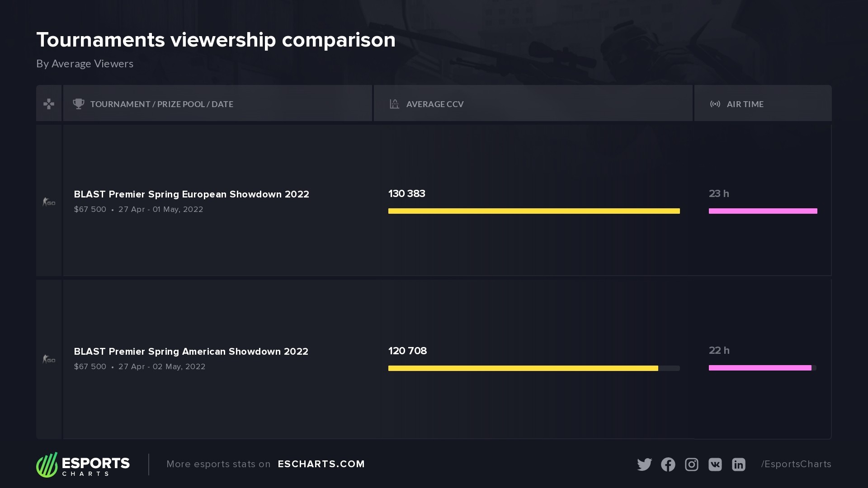Select the Tournament / Prize Pool / Date header

(162, 104)
